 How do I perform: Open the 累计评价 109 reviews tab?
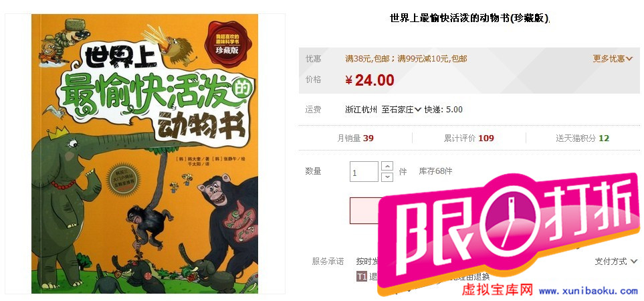469,138
